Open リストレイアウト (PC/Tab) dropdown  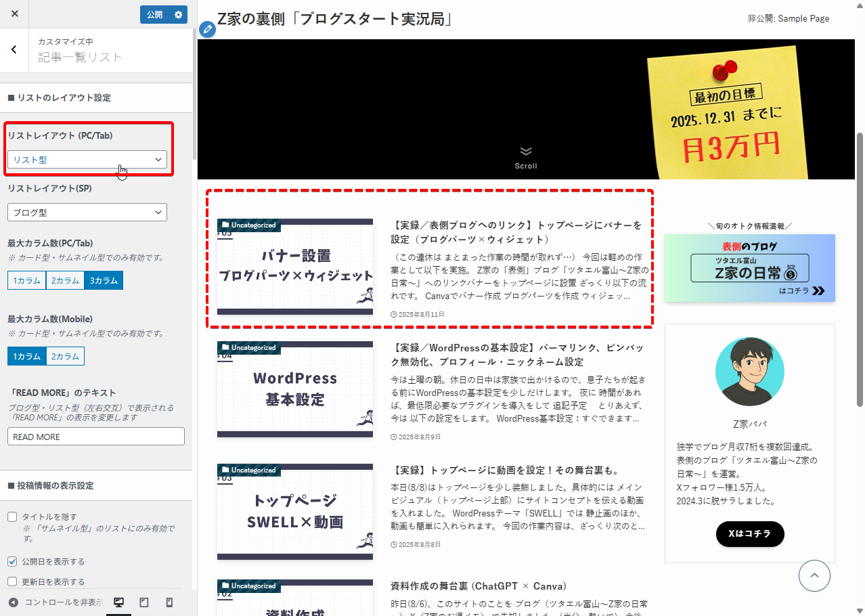(87, 160)
